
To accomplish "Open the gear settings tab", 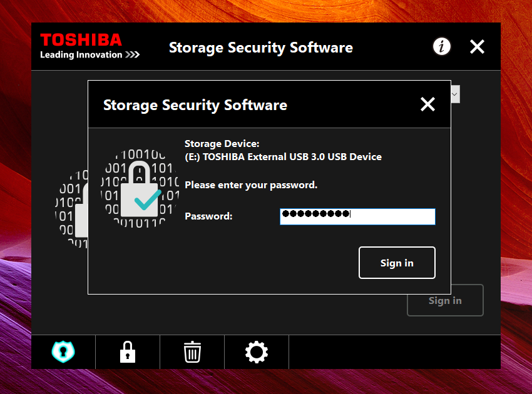I will [x=257, y=352].
